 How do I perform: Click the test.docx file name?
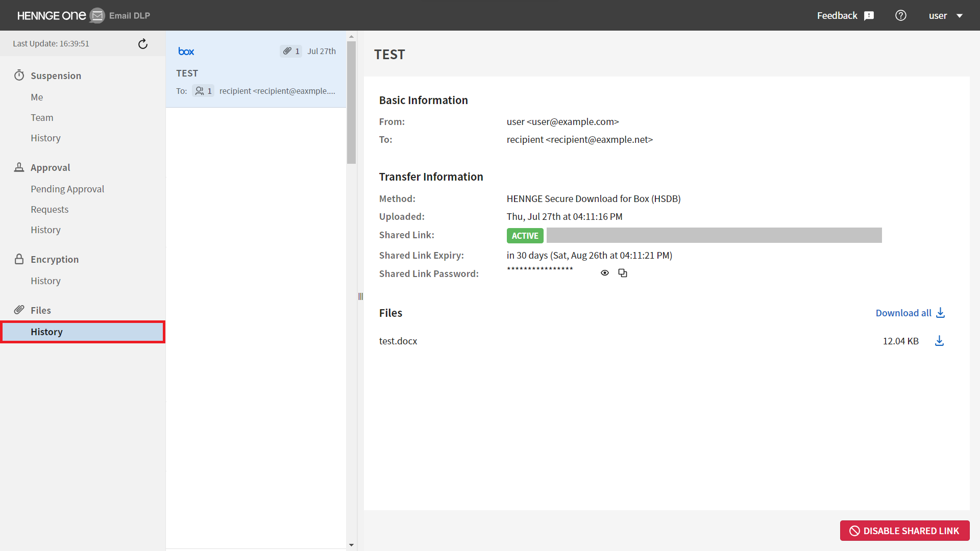pos(398,341)
